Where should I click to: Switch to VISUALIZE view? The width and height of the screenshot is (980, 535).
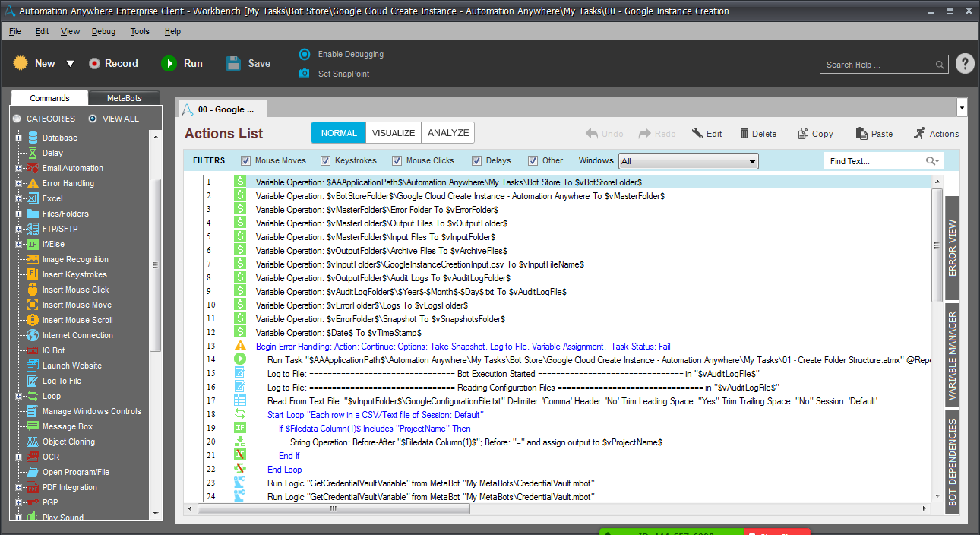click(x=394, y=133)
